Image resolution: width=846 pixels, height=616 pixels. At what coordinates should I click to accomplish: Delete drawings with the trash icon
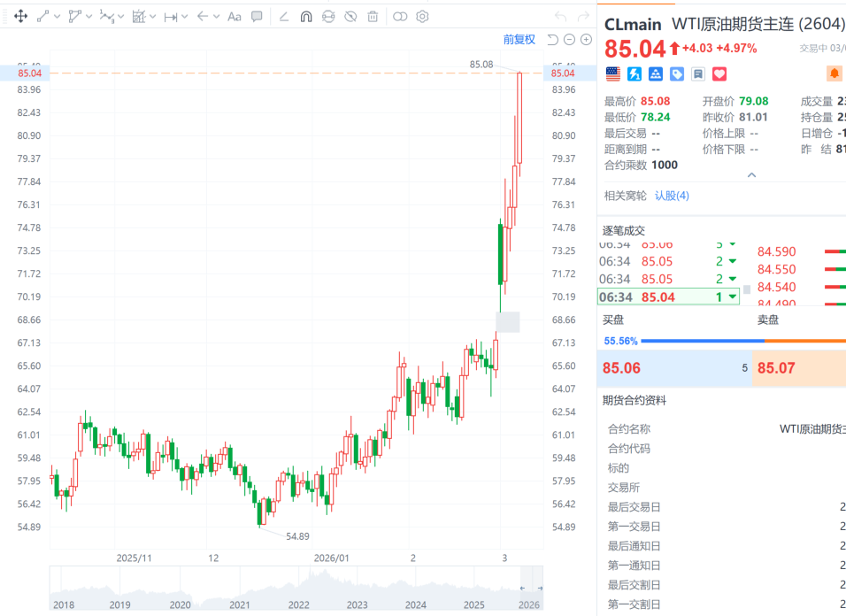pyautogui.click(x=373, y=16)
